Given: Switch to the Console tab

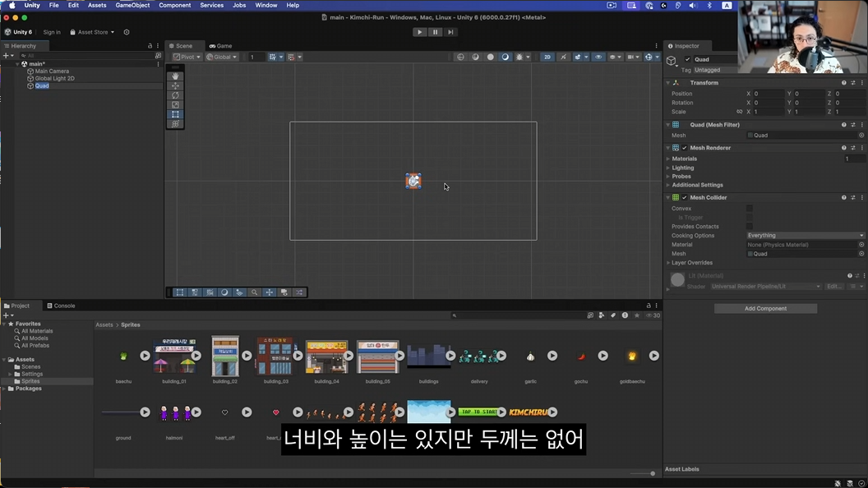Looking at the screenshot, I should [x=61, y=306].
